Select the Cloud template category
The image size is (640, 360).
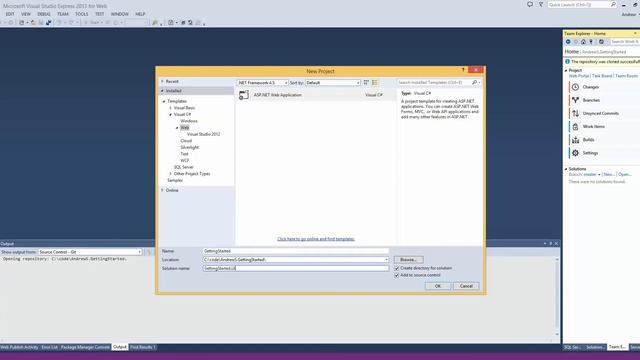[186, 141]
